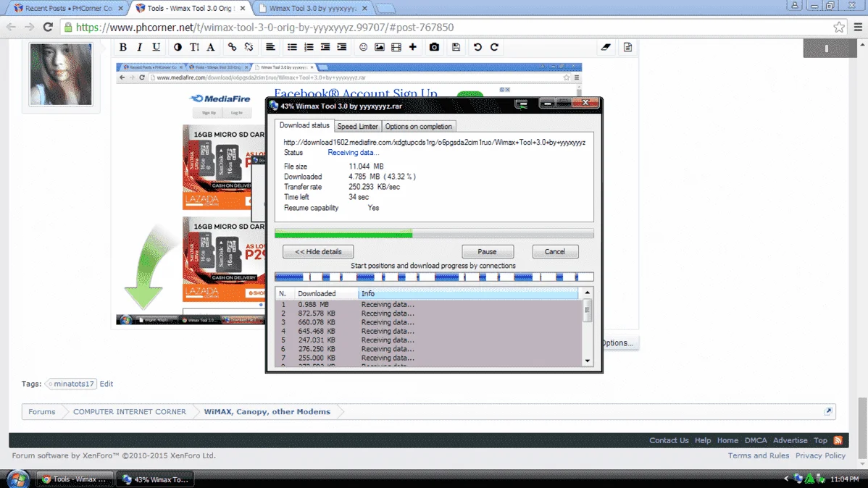Bookmark this page with the star
This screenshot has height=488, width=868.
tap(839, 27)
